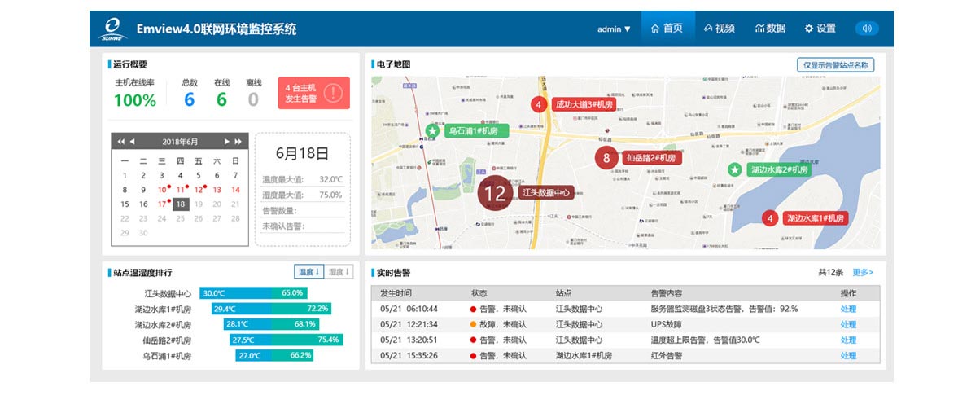Open the admin user dropdown
Screen dimensions: 980x404
coord(614,29)
